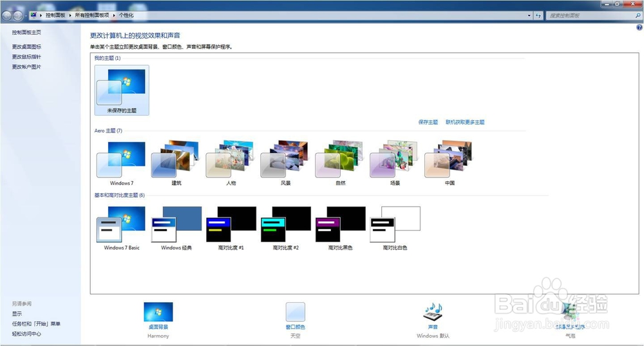Click the Forward navigation button
644x346 pixels.
coord(17,15)
